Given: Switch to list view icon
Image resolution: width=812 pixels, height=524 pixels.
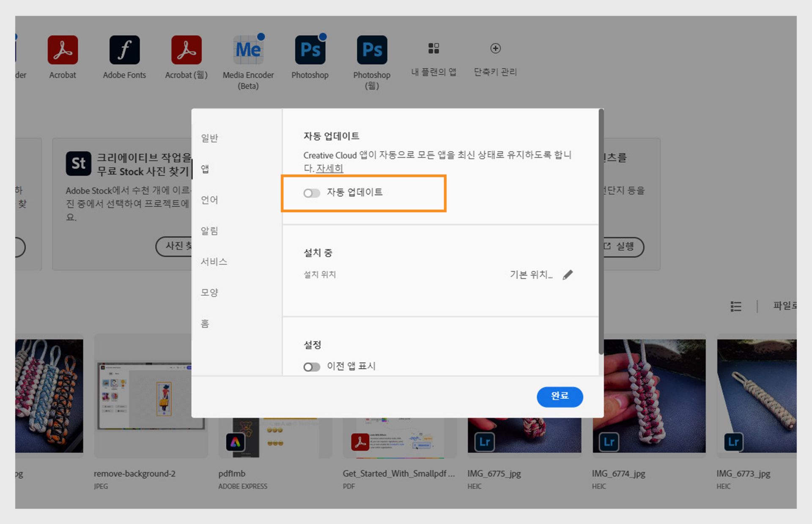Looking at the screenshot, I should (x=736, y=306).
